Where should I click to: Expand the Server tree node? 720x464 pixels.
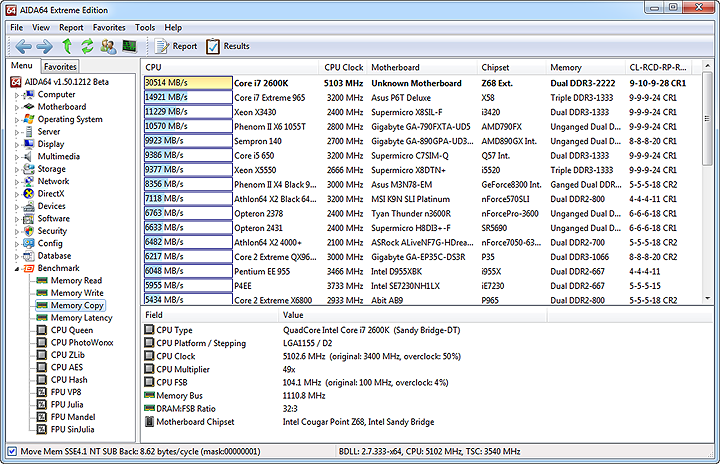click(17, 132)
